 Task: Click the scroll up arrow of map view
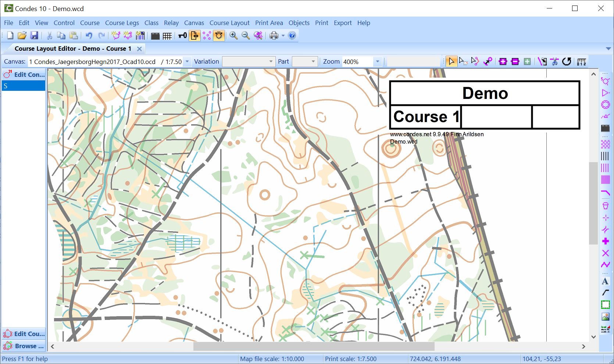[593, 74]
